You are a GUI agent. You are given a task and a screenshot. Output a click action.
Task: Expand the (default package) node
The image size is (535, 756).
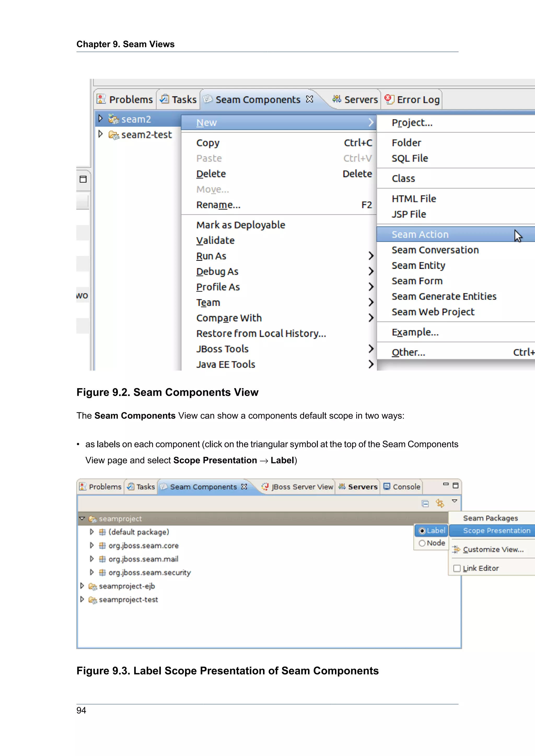coord(92,531)
